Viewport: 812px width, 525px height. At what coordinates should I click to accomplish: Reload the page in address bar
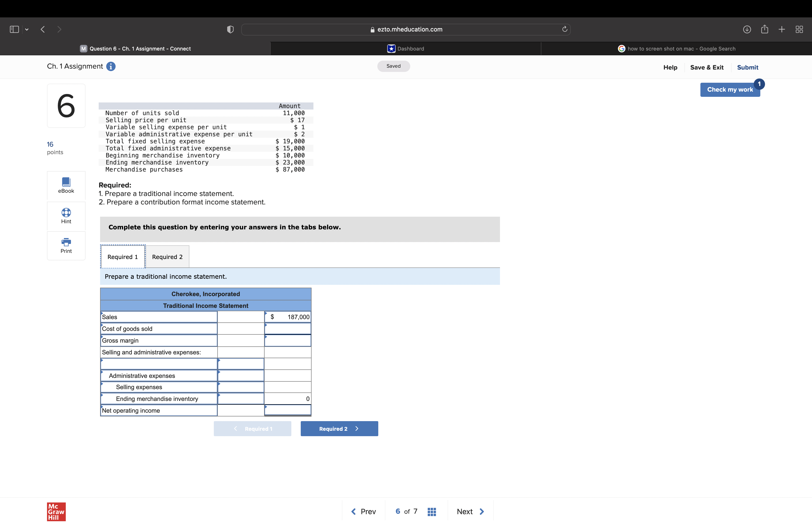(564, 29)
